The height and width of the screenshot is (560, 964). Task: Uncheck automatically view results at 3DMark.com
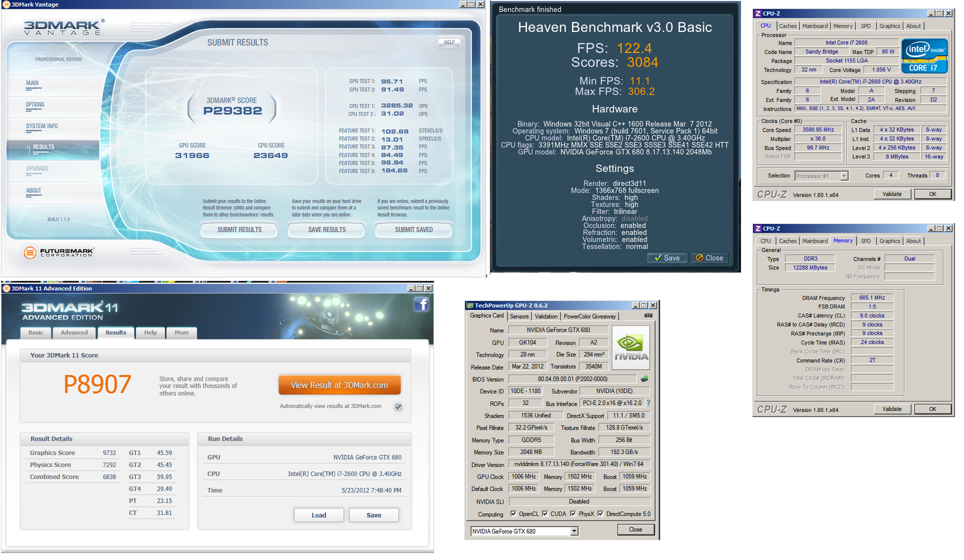pos(398,407)
